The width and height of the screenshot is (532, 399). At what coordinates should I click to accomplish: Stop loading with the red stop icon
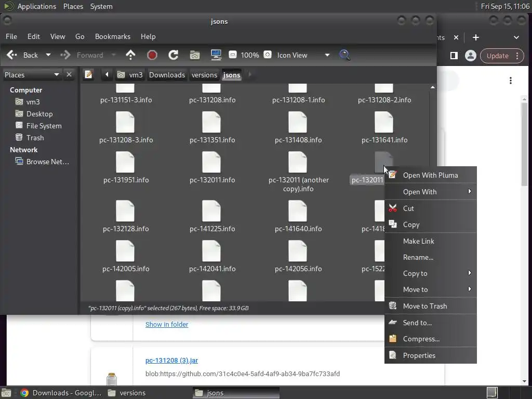pyautogui.click(x=152, y=55)
